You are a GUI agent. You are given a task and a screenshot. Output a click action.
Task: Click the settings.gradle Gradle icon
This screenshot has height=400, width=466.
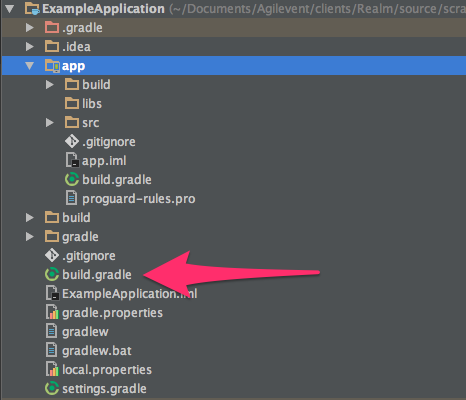(x=52, y=388)
